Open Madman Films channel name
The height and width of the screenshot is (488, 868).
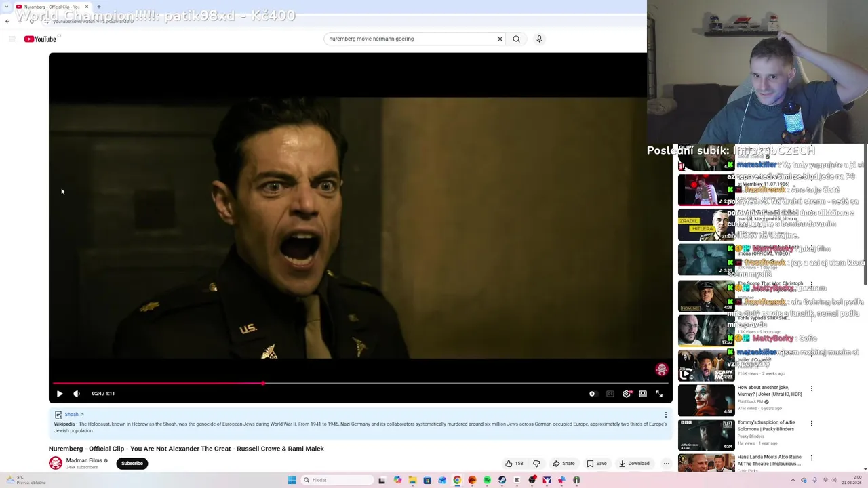(84, 460)
